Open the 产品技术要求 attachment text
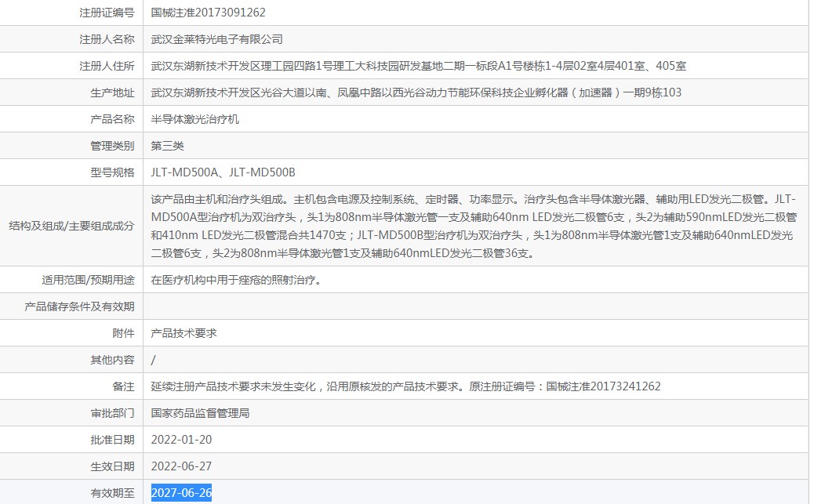Viewport: 814px width, 504px height. [184, 333]
